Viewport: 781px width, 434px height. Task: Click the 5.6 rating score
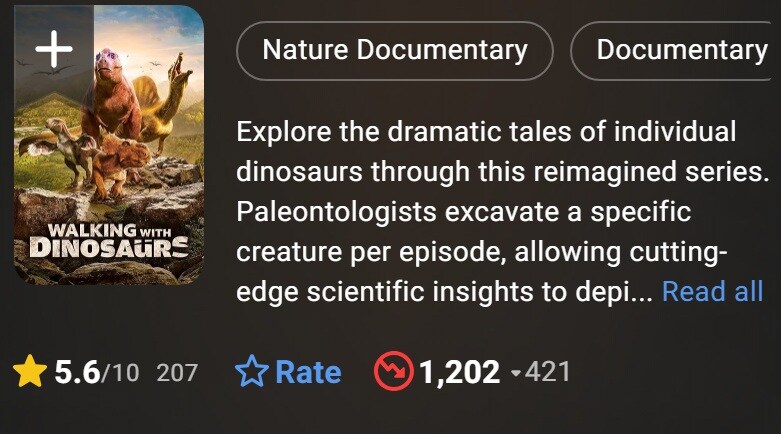point(77,372)
